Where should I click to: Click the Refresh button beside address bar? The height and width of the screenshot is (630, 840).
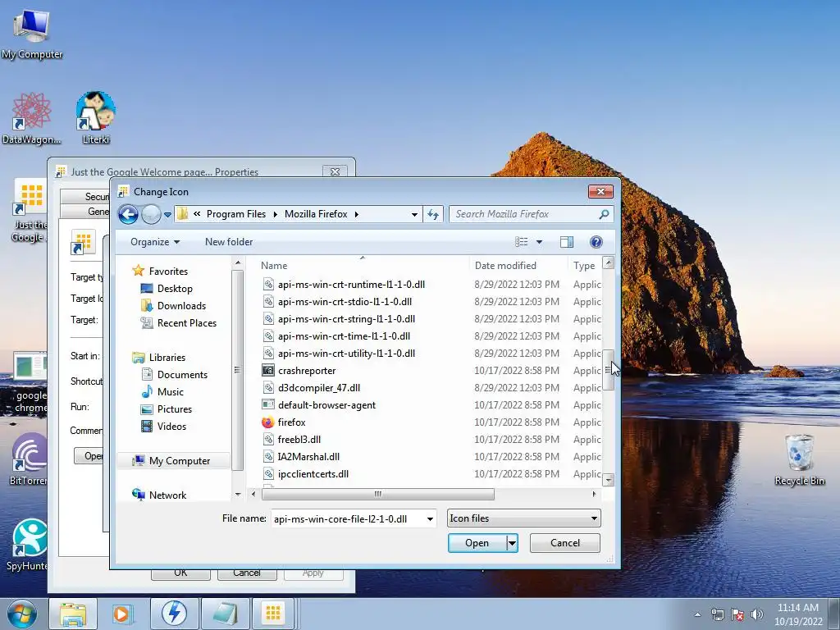click(x=433, y=214)
